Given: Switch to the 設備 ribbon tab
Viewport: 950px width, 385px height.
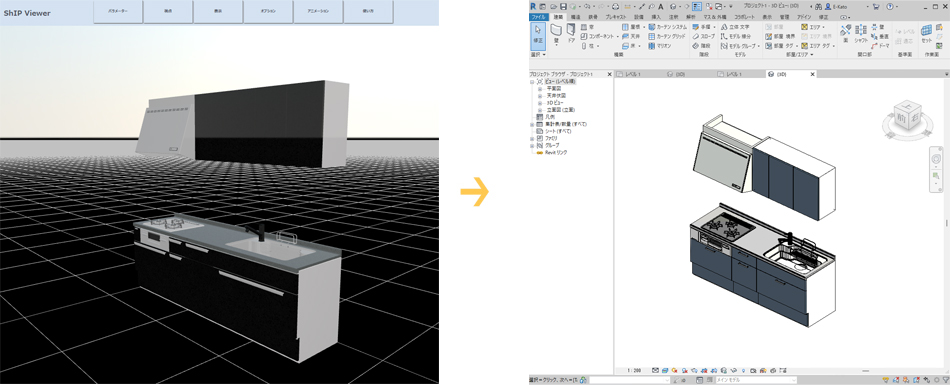Looking at the screenshot, I should click(639, 17).
